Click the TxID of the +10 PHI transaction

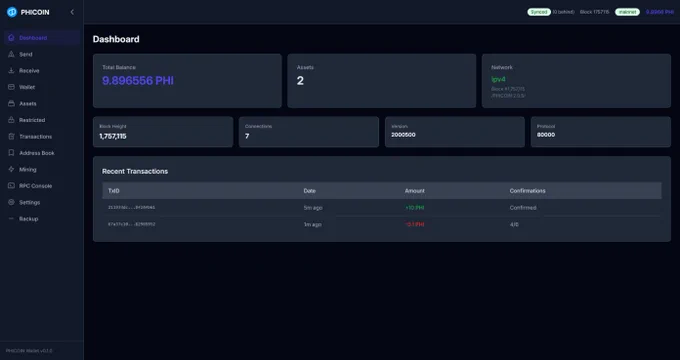(131, 208)
